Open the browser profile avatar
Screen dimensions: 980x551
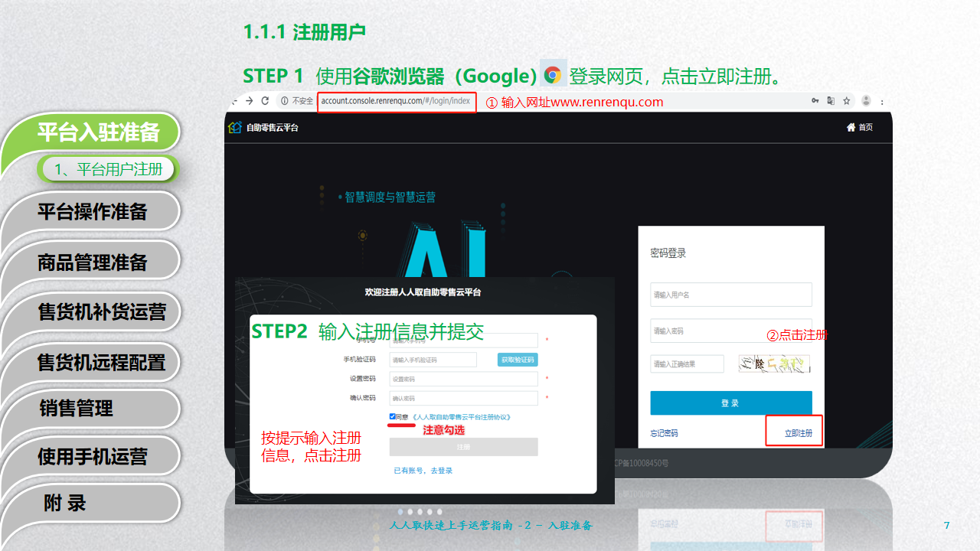pos(866,101)
